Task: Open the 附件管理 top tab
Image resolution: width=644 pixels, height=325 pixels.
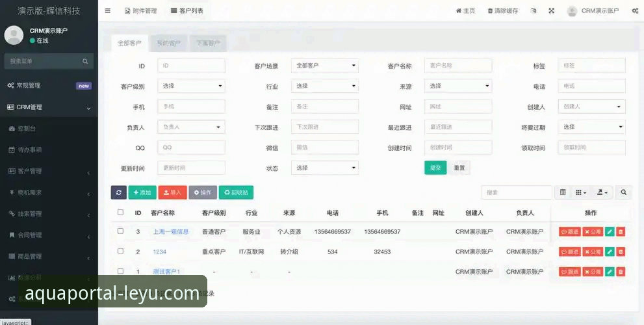Action: coord(141,10)
